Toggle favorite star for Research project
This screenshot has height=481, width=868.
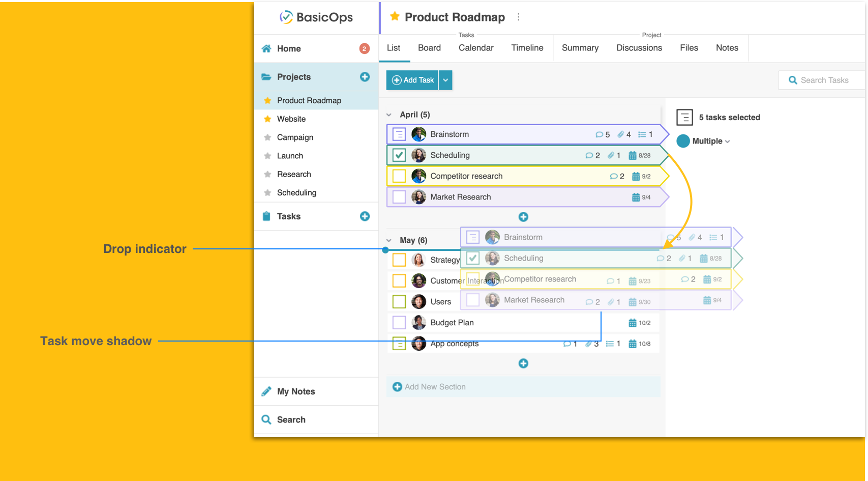tap(267, 174)
